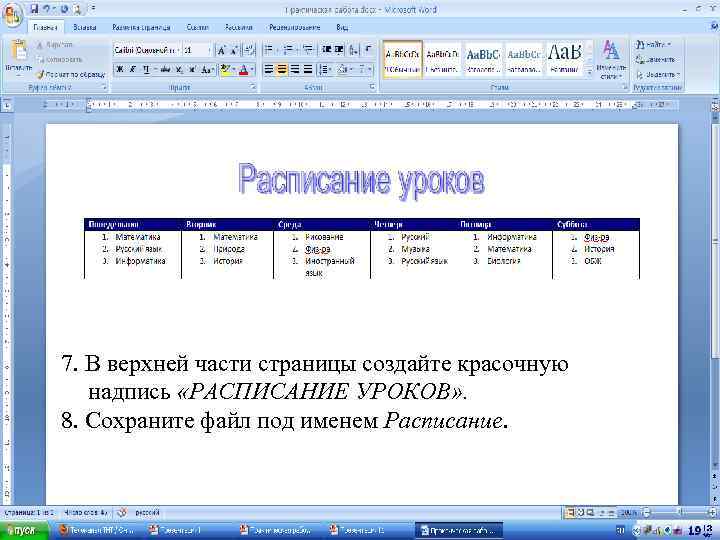This screenshot has width=720, height=540.
Task: Open the Find (Найти) dropdown
Action: (x=653, y=45)
